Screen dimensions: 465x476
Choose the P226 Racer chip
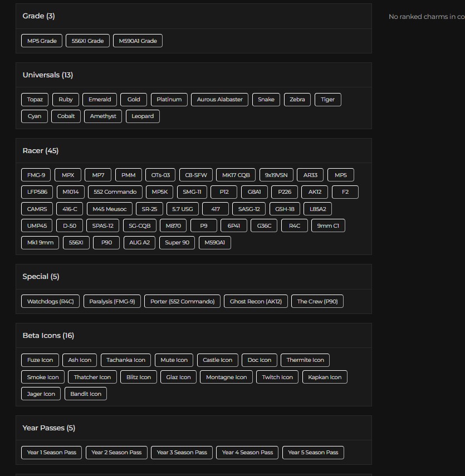pos(285,192)
